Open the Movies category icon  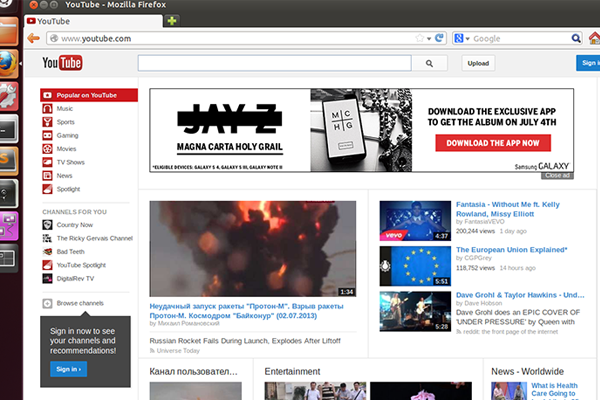(x=47, y=149)
